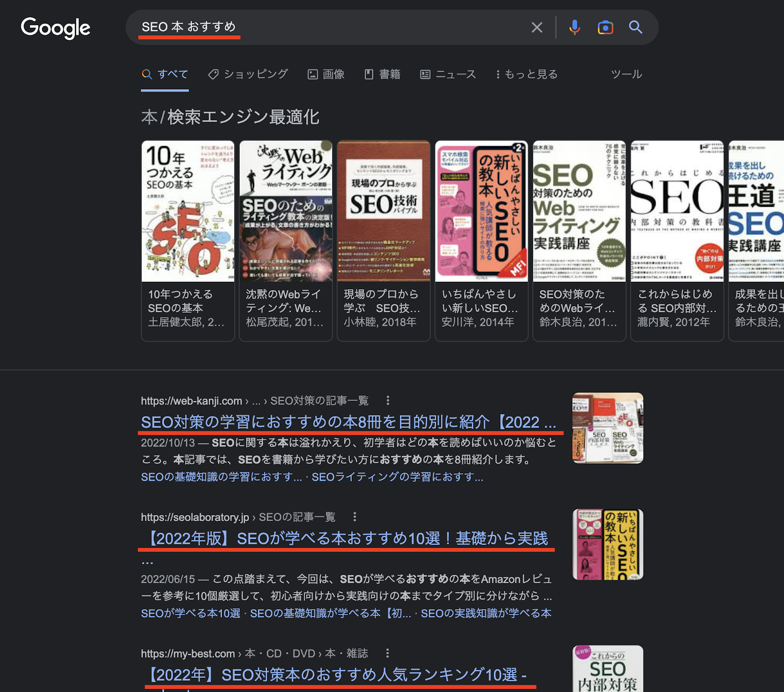The width and height of the screenshot is (784, 692).
Task: Switch to the 画像 tab
Action: [x=326, y=74]
